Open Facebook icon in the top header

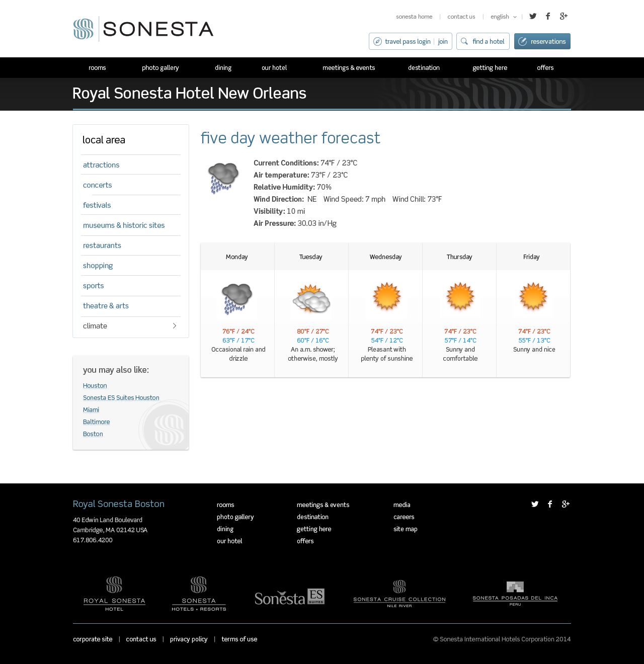click(548, 16)
